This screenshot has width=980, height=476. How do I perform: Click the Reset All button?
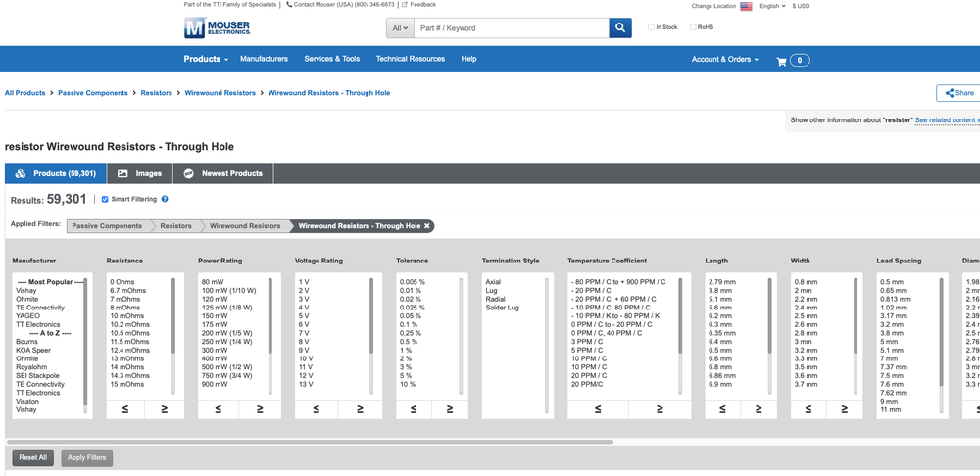(x=33, y=458)
